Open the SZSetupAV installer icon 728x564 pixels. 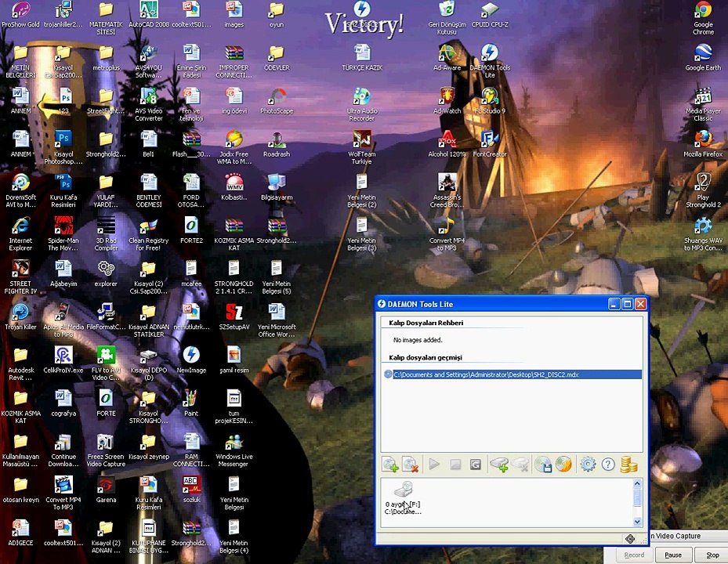(234, 316)
